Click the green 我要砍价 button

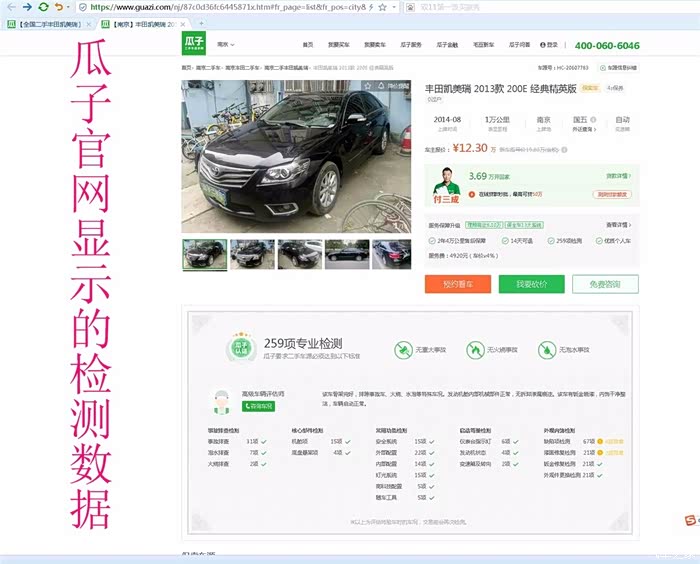[532, 284]
